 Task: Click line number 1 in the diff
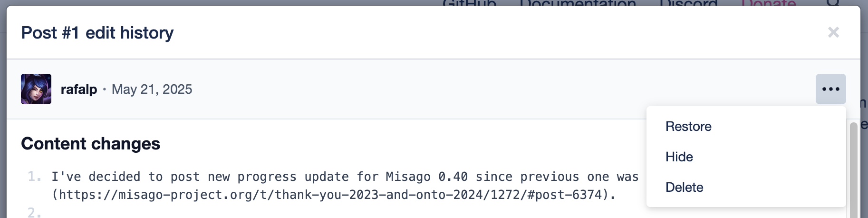tap(34, 177)
